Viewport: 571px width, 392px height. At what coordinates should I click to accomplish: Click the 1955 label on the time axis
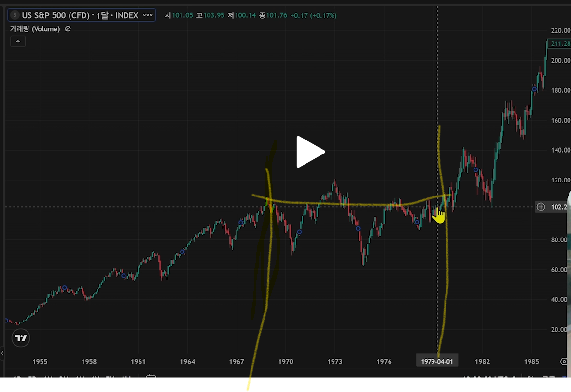(40, 362)
